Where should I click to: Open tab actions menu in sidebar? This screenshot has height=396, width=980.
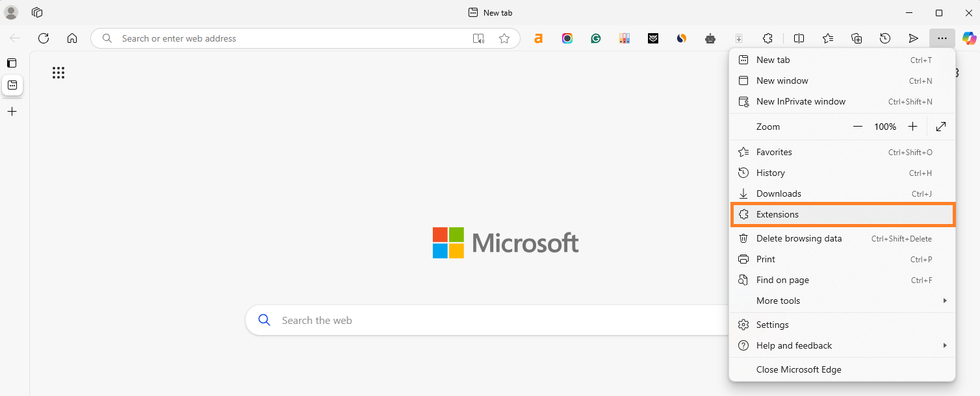click(x=12, y=63)
